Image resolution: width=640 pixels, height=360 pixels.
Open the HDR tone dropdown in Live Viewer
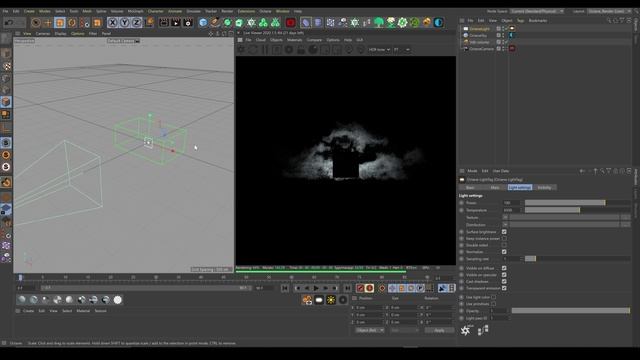[x=379, y=50]
